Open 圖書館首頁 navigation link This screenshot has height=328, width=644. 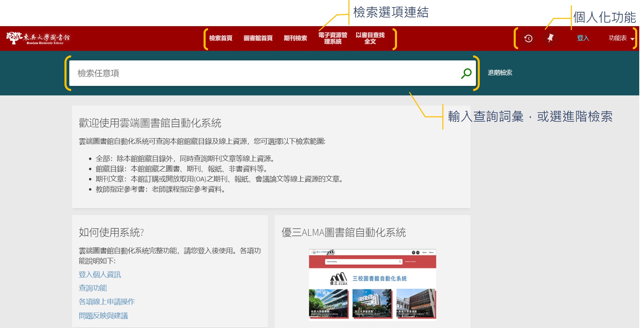pos(258,38)
